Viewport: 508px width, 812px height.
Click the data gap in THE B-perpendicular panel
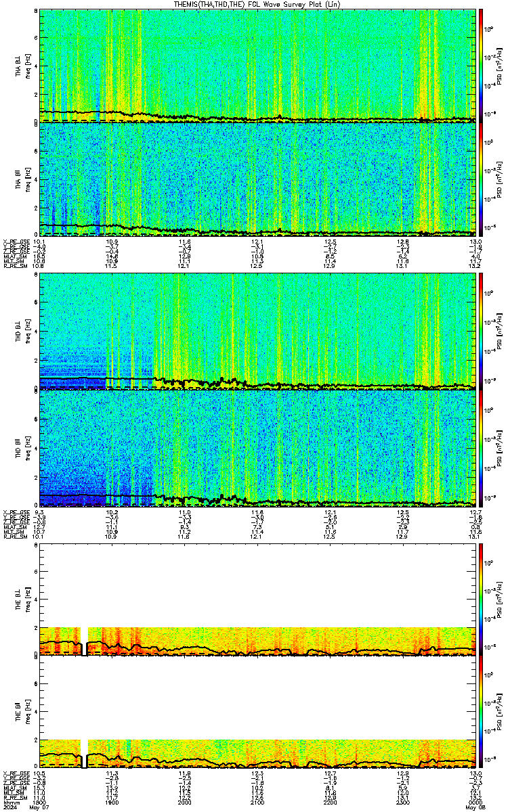click(85, 641)
